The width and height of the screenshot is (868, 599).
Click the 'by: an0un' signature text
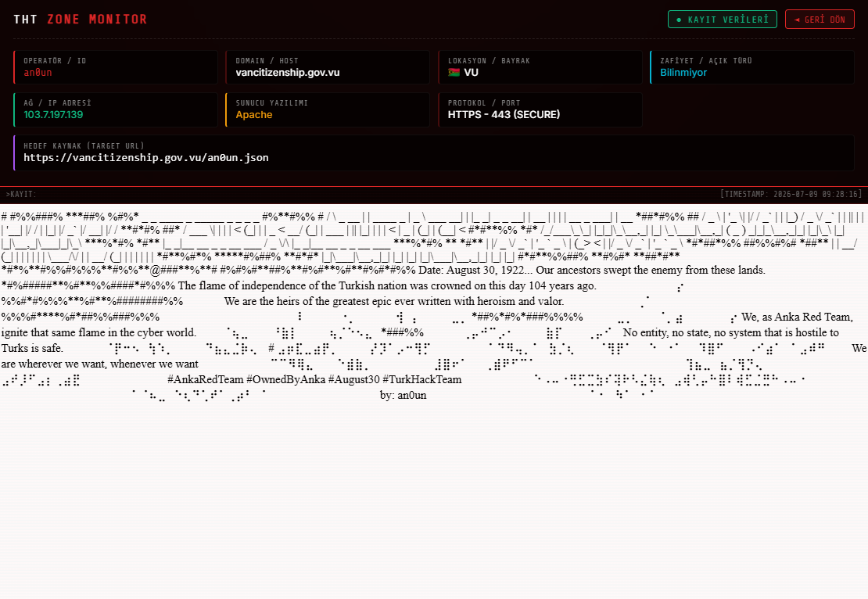[403, 395]
